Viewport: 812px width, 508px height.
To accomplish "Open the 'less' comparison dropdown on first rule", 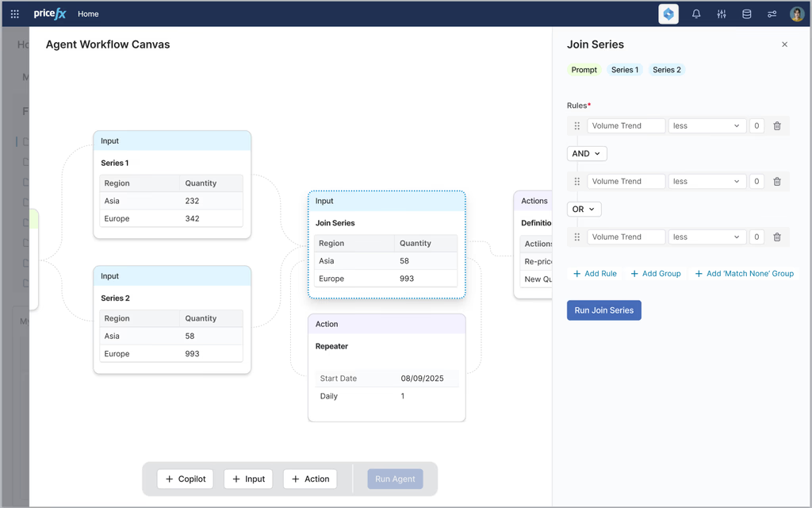I will [x=707, y=125].
